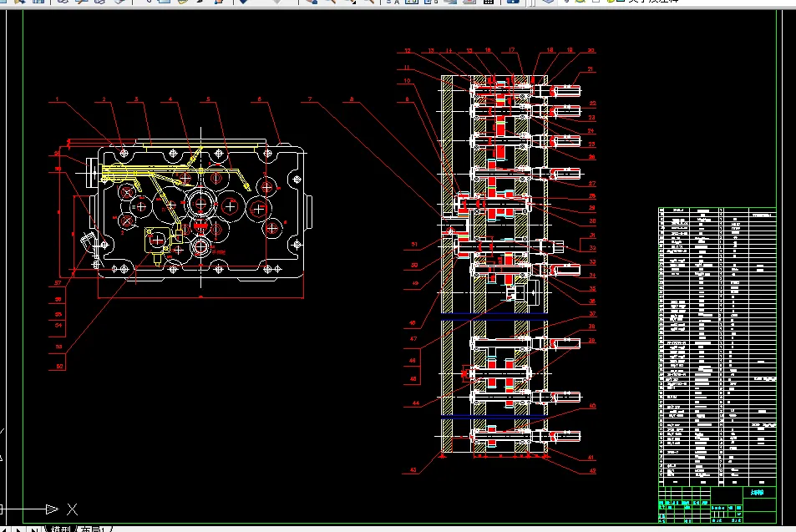This screenshot has height=532, width=796.
Task: Select part balloon number 27
Action: point(592,184)
